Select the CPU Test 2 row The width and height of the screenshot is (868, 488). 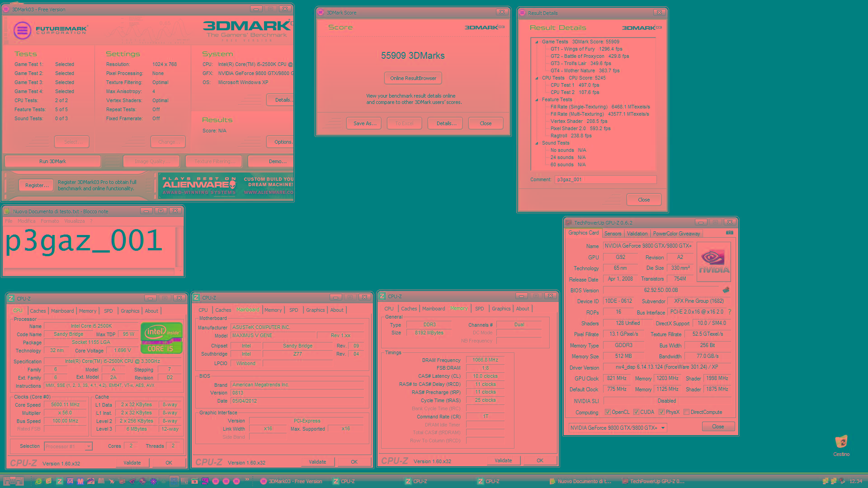(575, 92)
